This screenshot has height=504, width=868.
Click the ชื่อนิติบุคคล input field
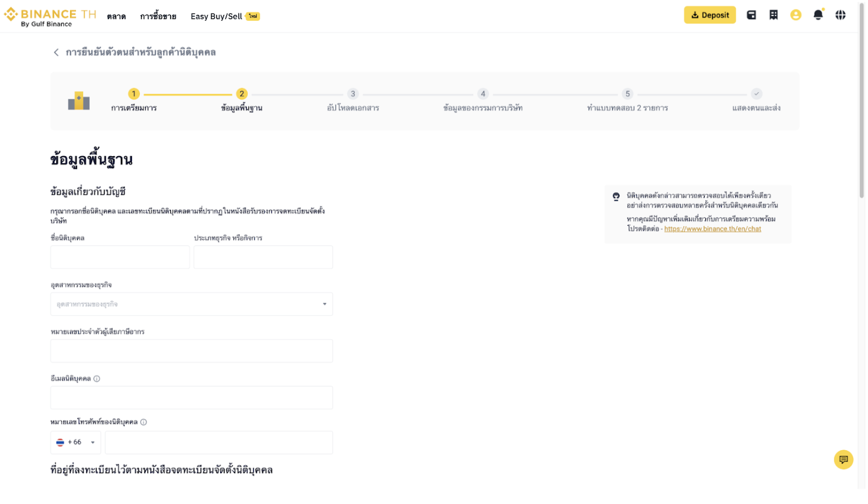120,257
